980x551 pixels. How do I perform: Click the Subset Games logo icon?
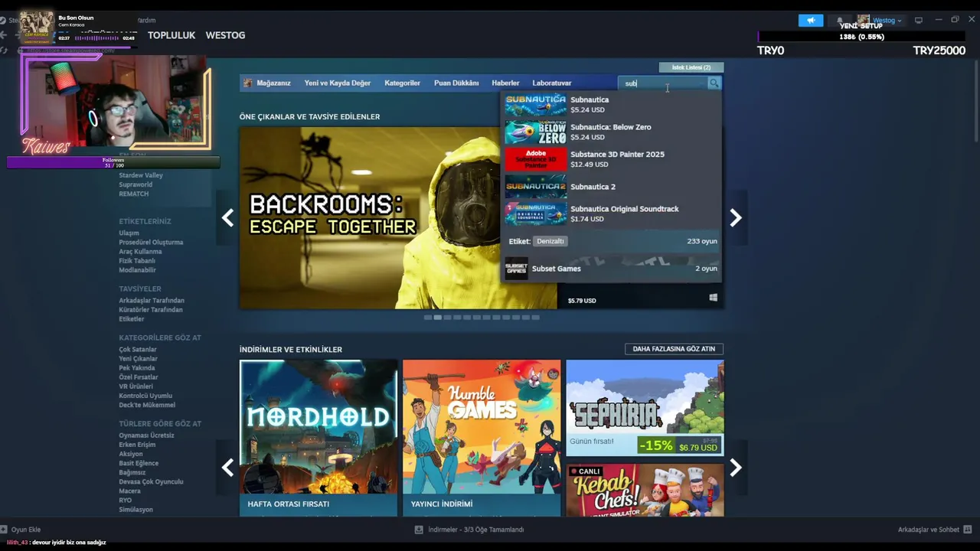click(516, 269)
